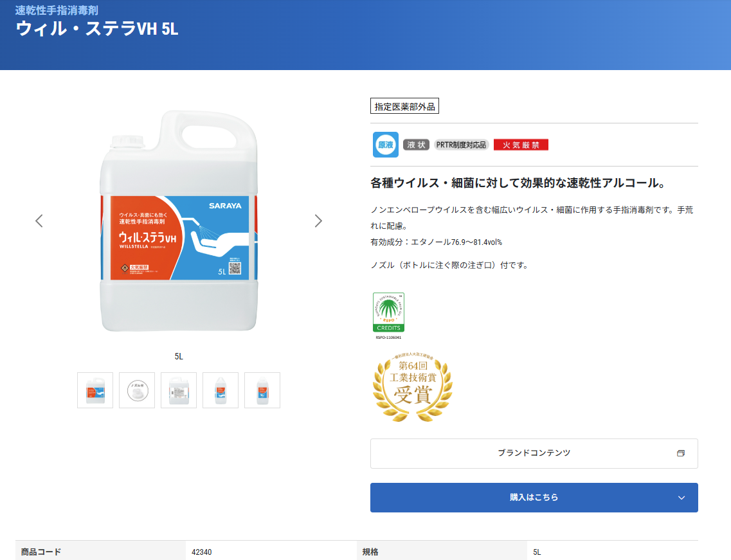Image resolution: width=731 pixels, height=560 pixels.
Task: Select the fifth bottle thumbnail
Action: (x=262, y=390)
